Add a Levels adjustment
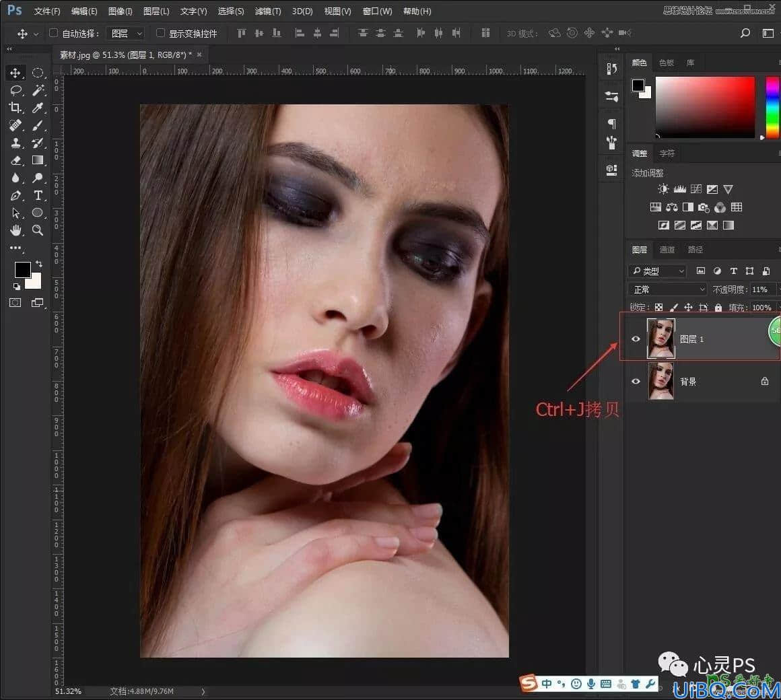The width and height of the screenshot is (781, 700). [x=679, y=189]
